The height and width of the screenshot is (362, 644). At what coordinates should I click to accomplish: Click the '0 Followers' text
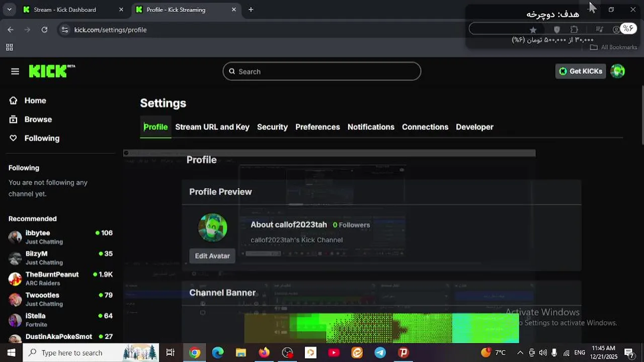coord(351,225)
